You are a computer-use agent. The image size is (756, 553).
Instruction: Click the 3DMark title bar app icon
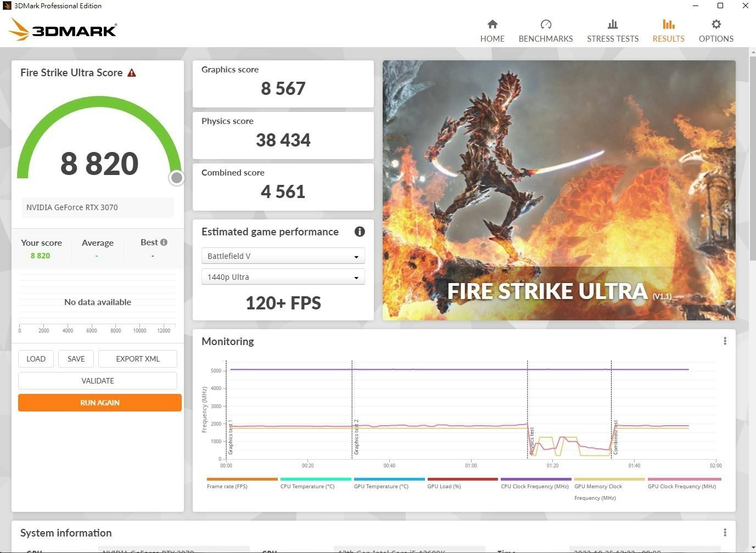7,6
